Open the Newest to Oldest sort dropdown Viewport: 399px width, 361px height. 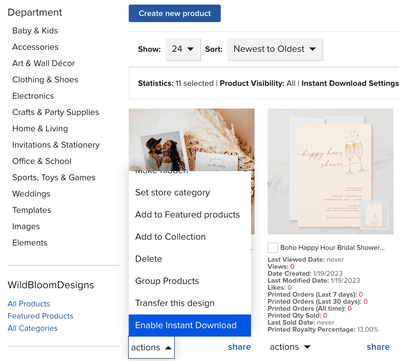275,49
